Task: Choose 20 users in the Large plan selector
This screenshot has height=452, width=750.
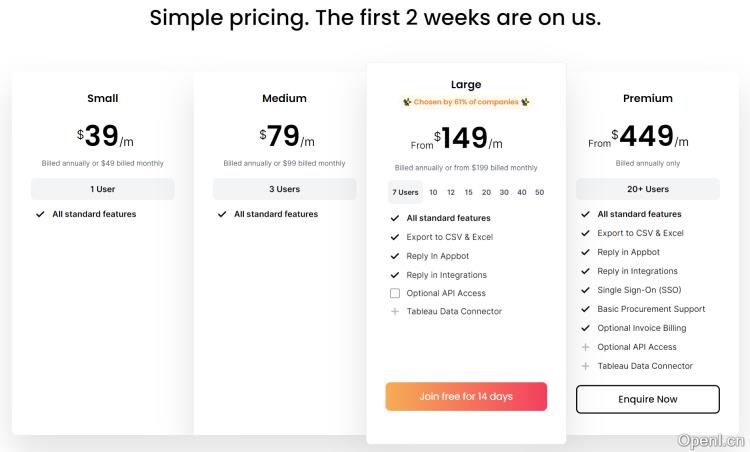Action: tap(486, 192)
